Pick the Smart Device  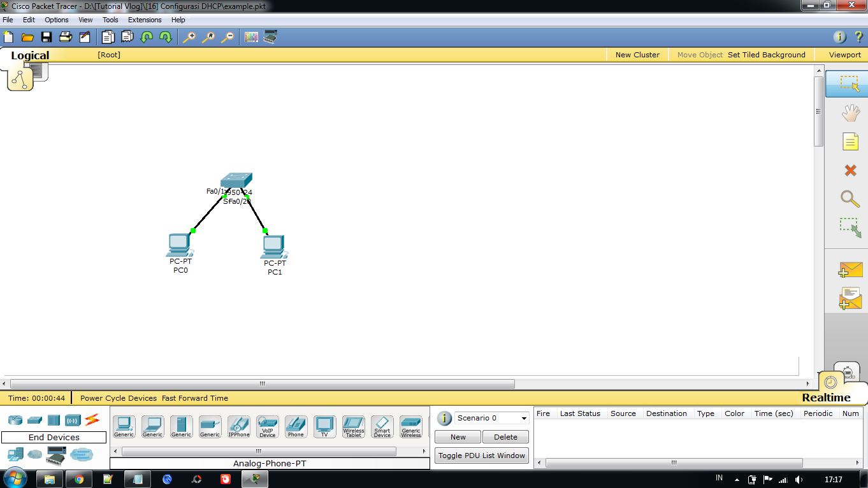pyautogui.click(x=382, y=427)
